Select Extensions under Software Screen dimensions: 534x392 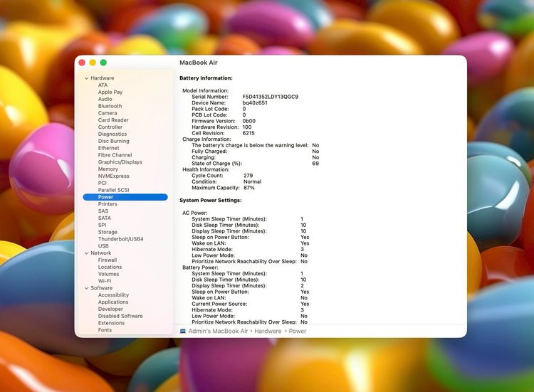[x=111, y=323]
